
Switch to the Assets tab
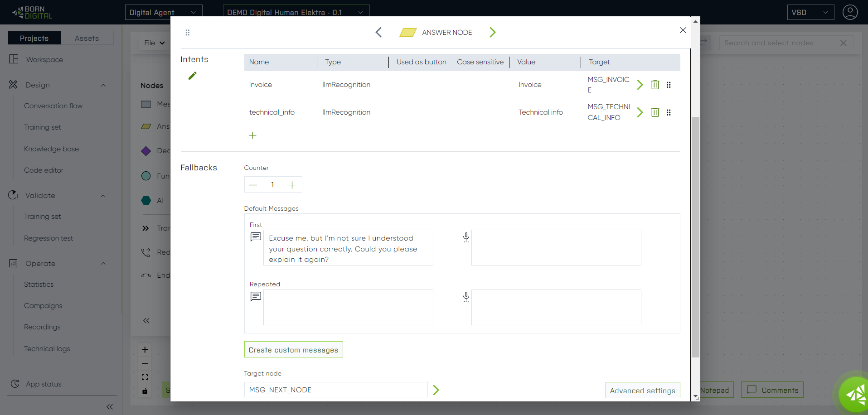point(87,38)
